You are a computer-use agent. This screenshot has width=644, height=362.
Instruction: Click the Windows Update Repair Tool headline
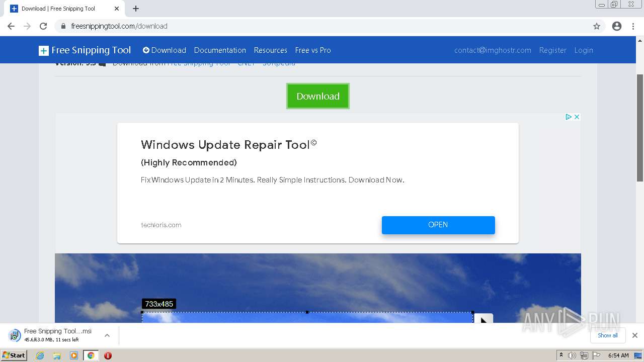pos(229,145)
